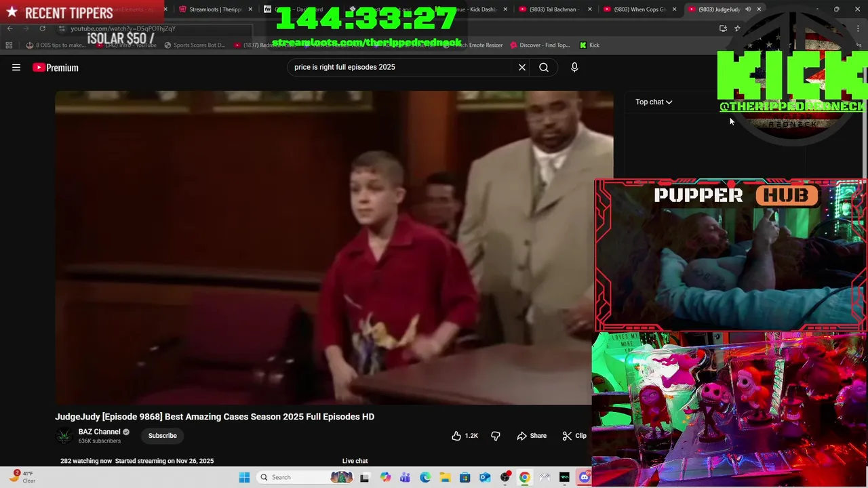Switch to OBS Studio taskbar icon

[x=505, y=477]
